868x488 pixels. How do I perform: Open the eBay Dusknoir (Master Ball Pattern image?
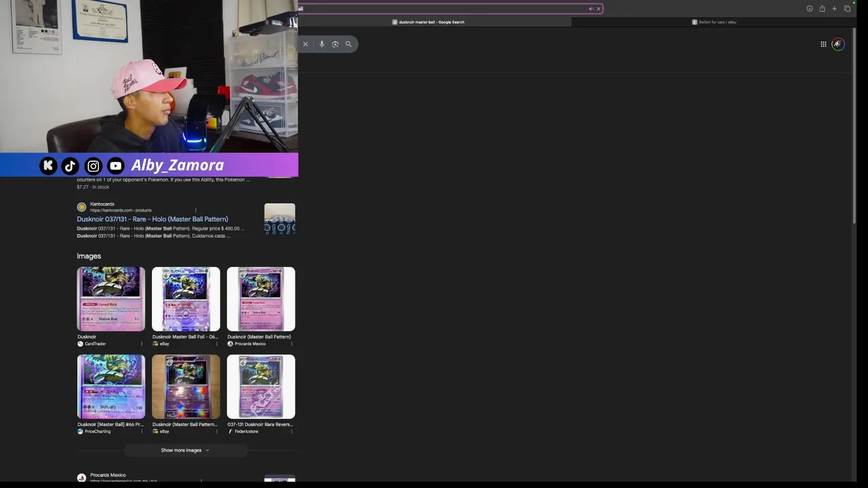(x=186, y=386)
